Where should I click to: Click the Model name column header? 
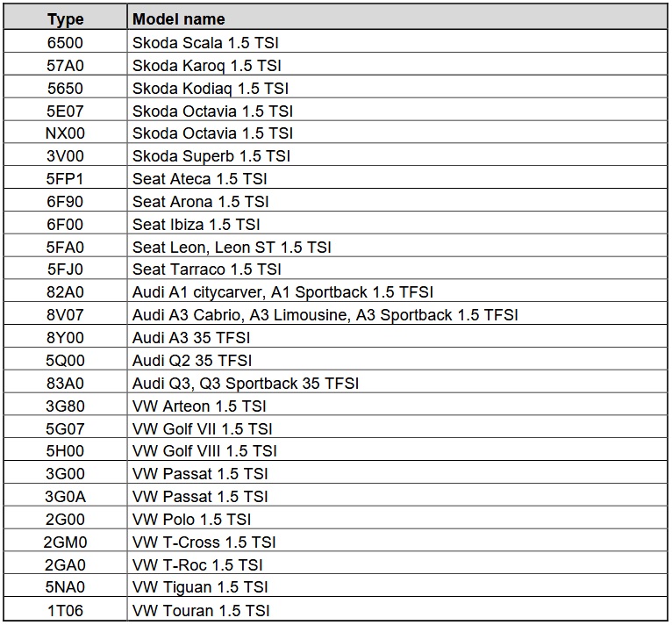click(178, 18)
